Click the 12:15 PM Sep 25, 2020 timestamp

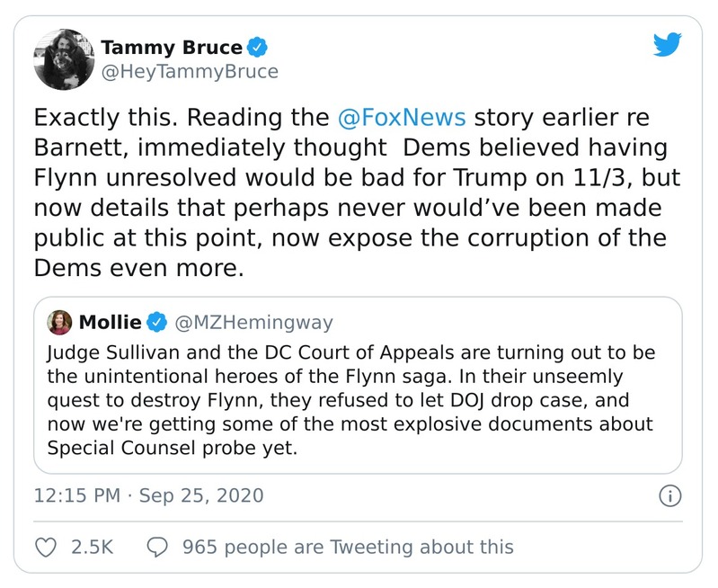149,495
